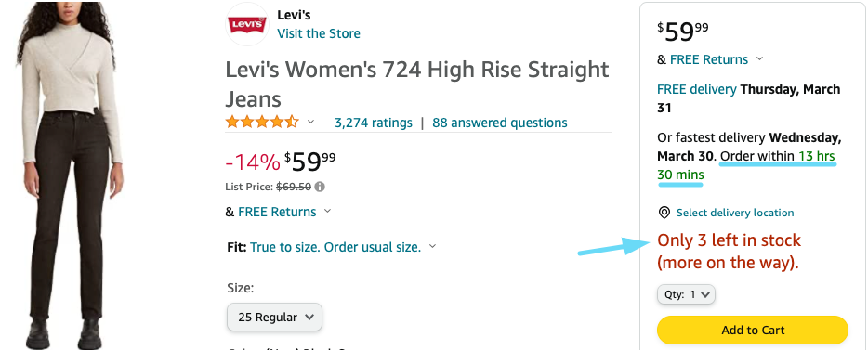868x350 pixels.
Task: Expand FREE Returns details under price
Action: (x=327, y=212)
